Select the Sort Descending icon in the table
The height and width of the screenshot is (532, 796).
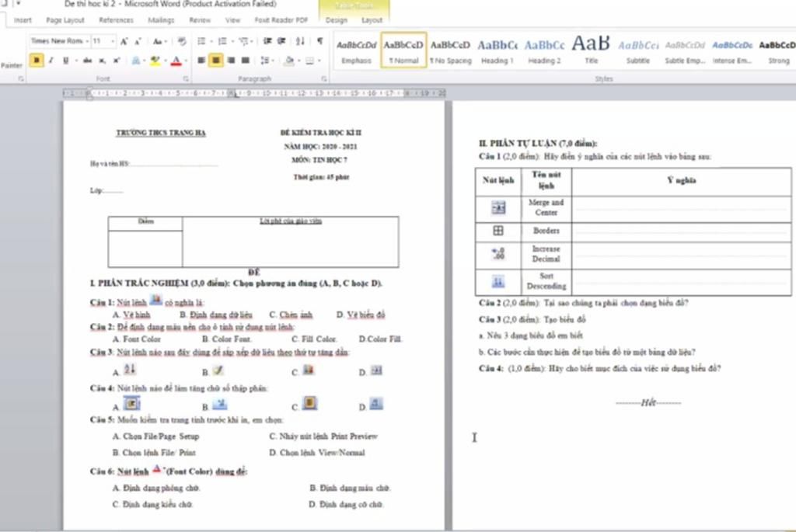click(x=498, y=281)
